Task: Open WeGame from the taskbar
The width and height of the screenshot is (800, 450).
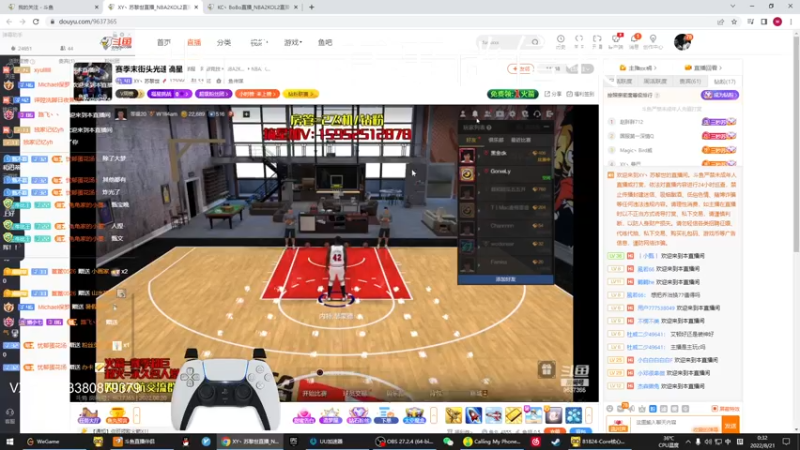Action: pyautogui.click(x=43, y=441)
